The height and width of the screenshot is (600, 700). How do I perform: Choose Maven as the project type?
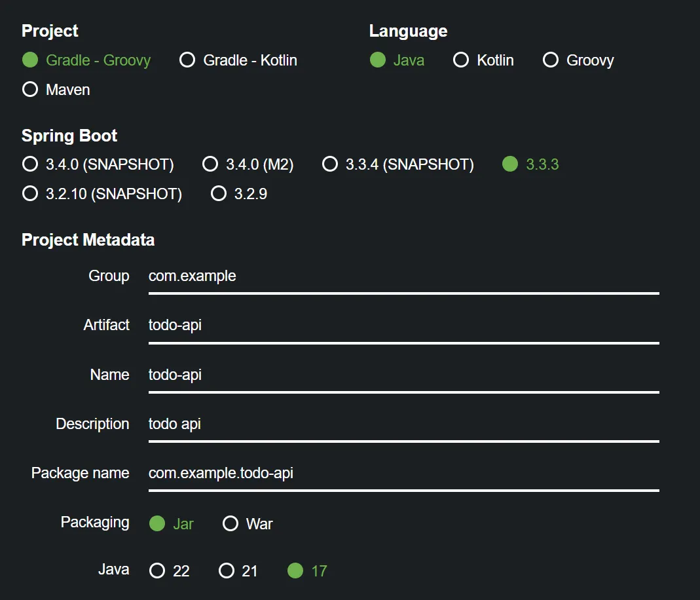[x=30, y=90]
